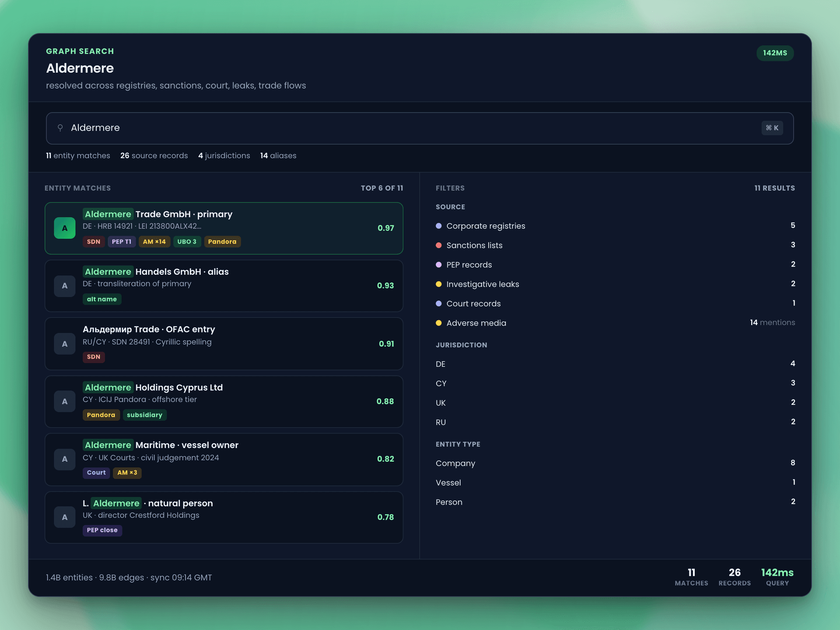The height and width of the screenshot is (630, 840).
Task: Click avatar icon for Альдермир Trade
Action: pos(65,344)
